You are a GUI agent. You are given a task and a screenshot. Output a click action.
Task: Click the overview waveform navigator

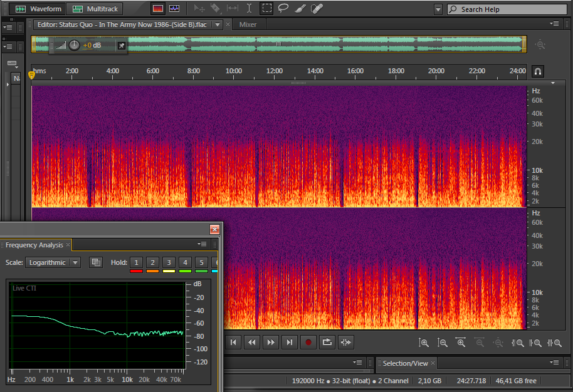pos(279,44)
